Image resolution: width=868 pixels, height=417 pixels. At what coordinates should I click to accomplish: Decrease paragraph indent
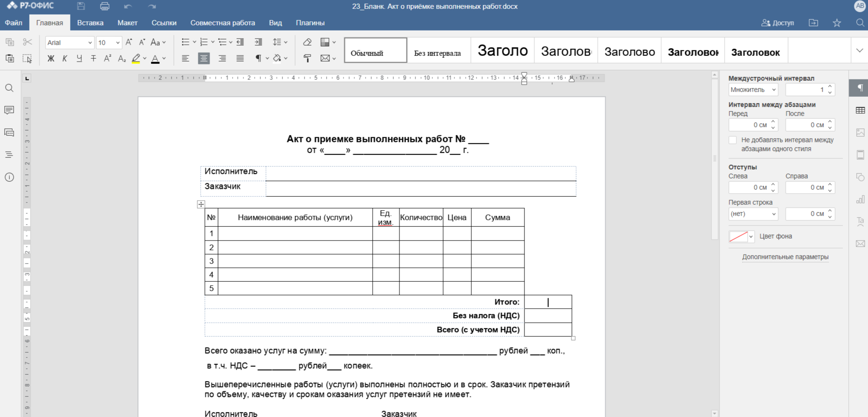pos(240,42)
